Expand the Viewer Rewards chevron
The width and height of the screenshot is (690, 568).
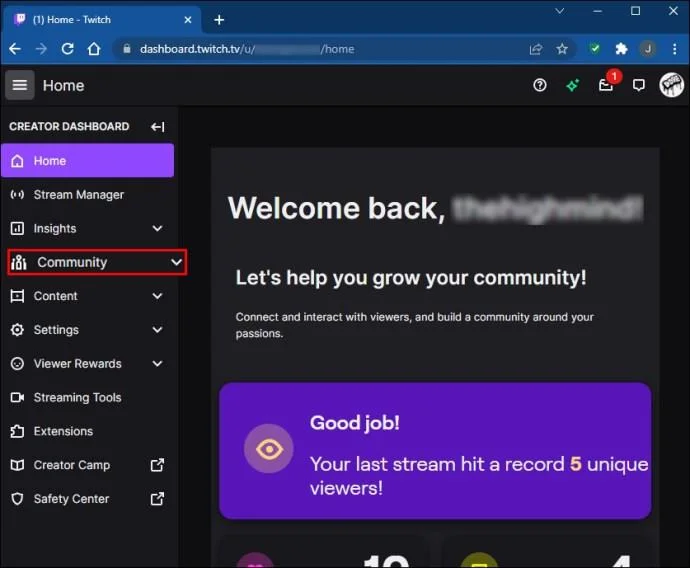tap(157, 363)
